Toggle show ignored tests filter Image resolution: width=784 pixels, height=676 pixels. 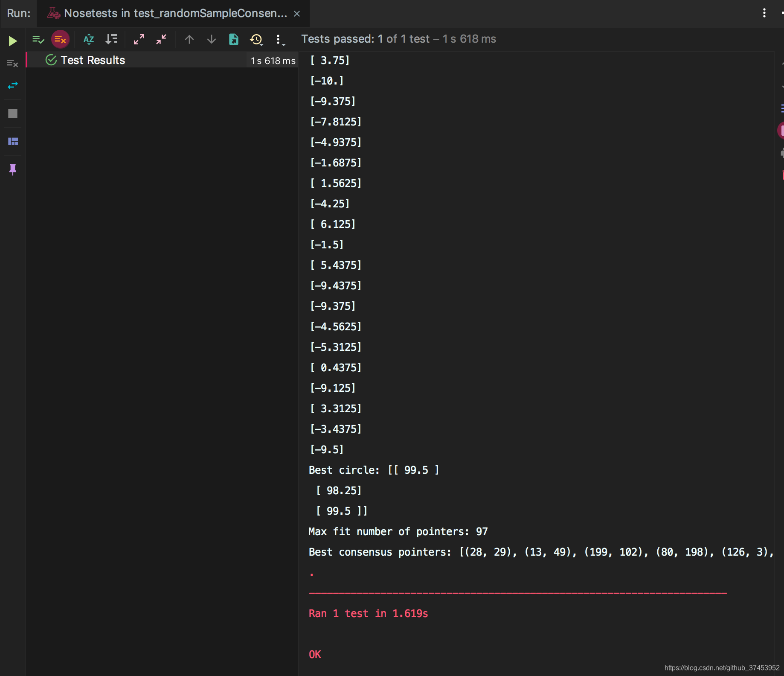tap(61, 40)
